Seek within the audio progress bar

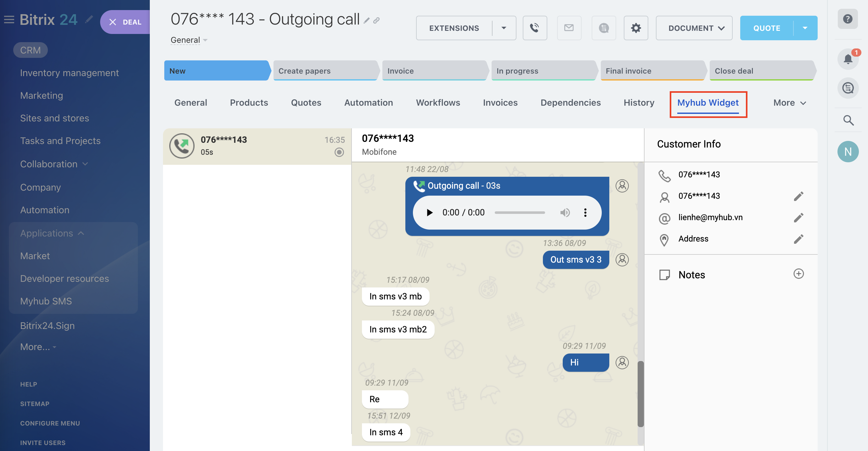(x=519, y=213)
